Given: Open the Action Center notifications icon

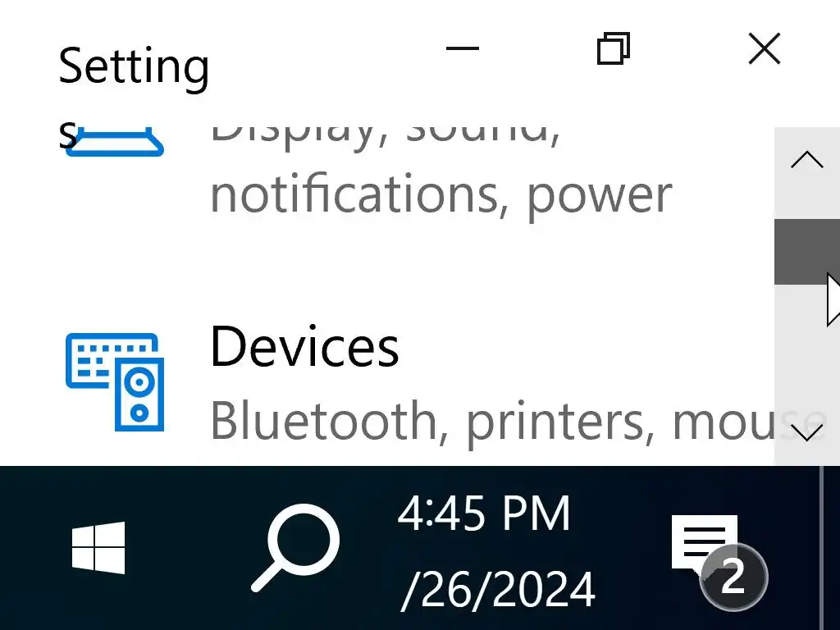Looking at the screenshot, I should [x=705, y=545].
